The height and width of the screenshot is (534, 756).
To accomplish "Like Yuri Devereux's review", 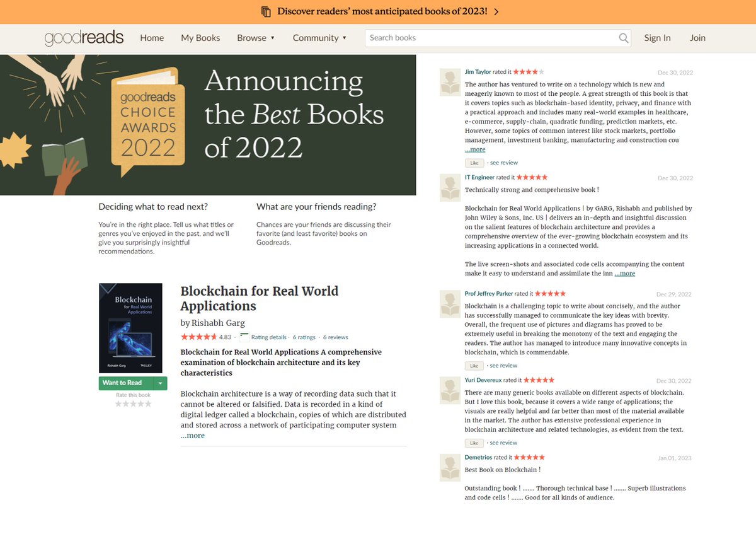I will click(474, 443).
